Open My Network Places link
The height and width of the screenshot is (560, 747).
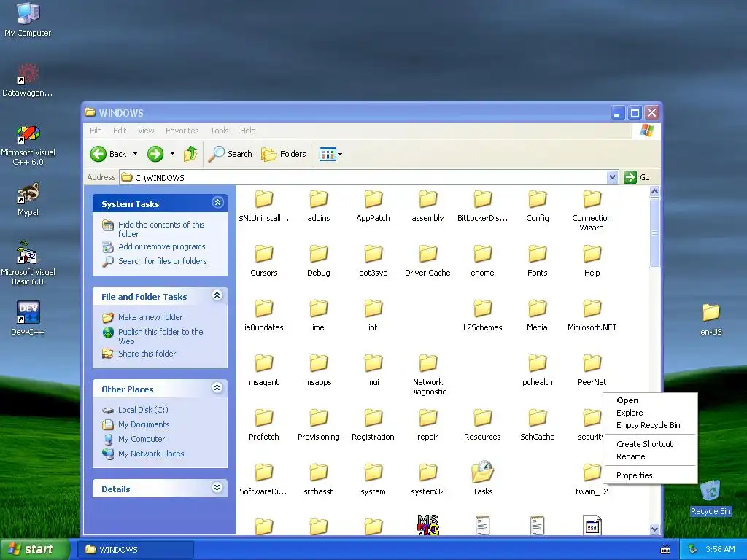[x=151, y=454]
